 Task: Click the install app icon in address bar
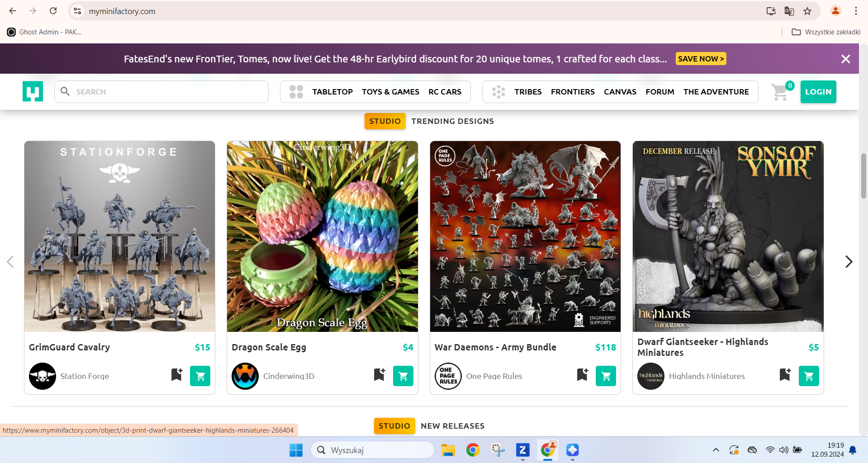tap(771, 11)
